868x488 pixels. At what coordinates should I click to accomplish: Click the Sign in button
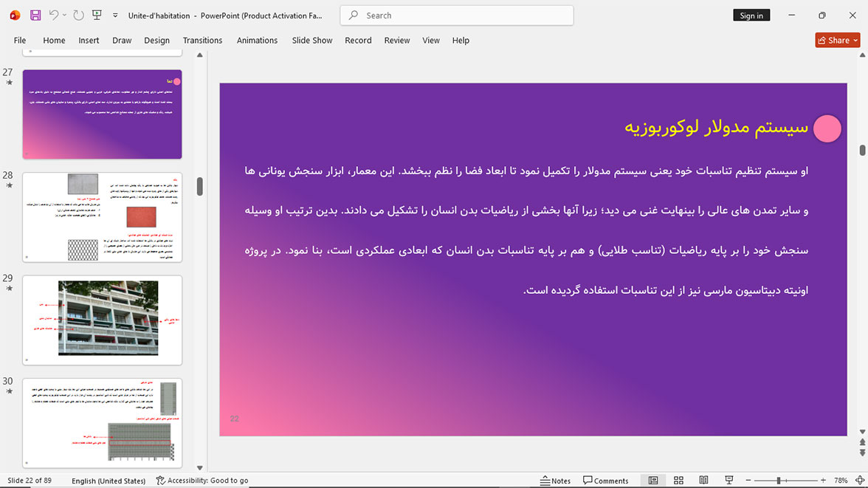(751, 16)
